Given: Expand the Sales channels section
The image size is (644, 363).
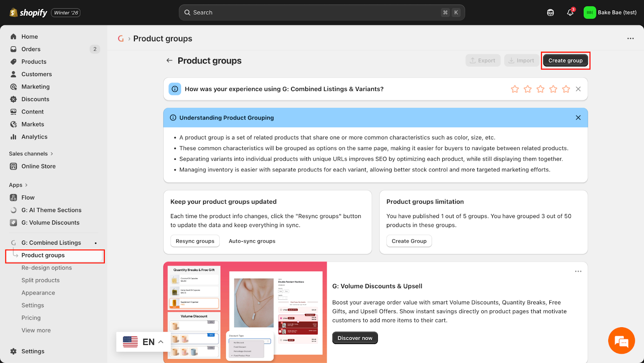Looking at the screenshot, I should click(31, 154).
